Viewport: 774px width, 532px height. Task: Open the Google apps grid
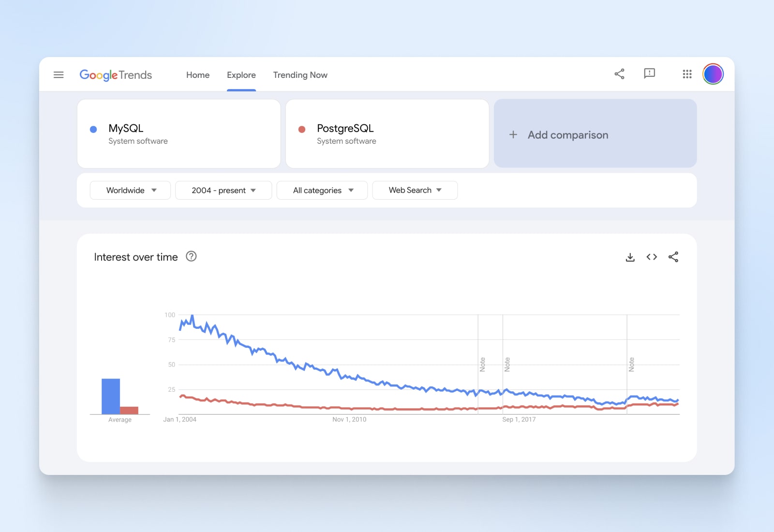coord(687,74)
